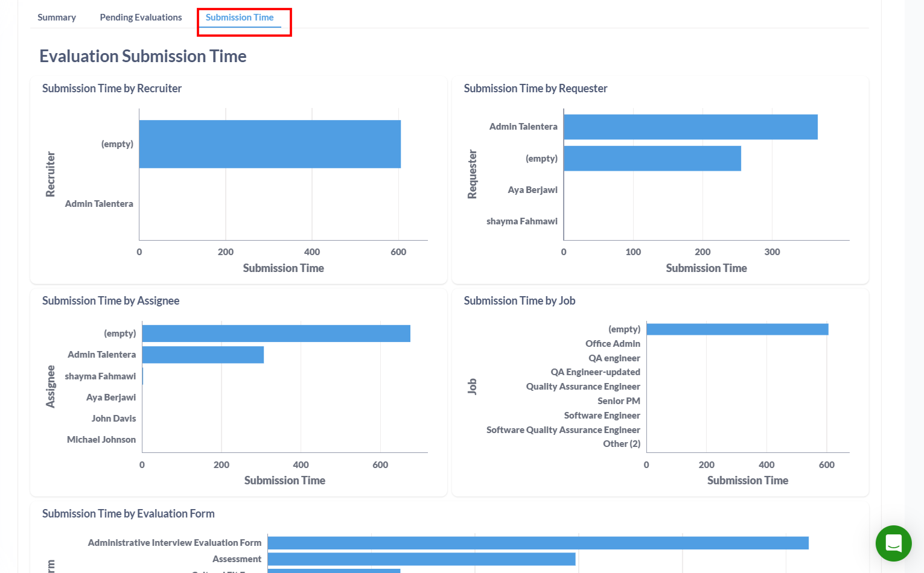Click the Other (2) label in Job chart
The image size is (924, 573).
(x=622, y=444)
